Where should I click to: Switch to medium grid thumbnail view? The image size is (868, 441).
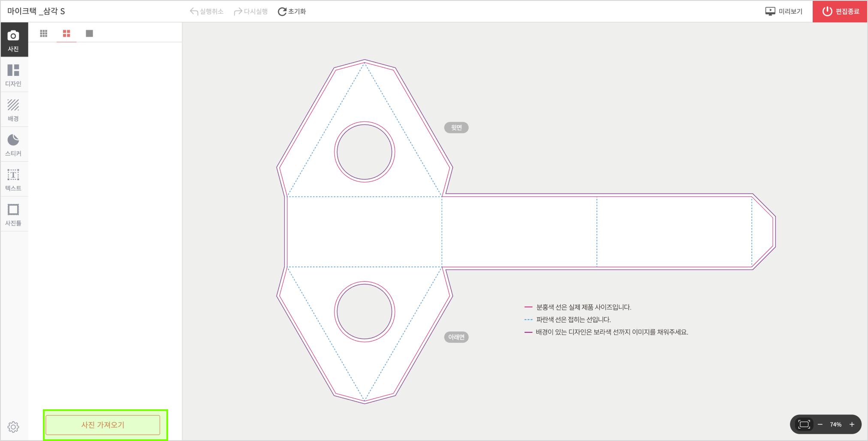point(66,33)
